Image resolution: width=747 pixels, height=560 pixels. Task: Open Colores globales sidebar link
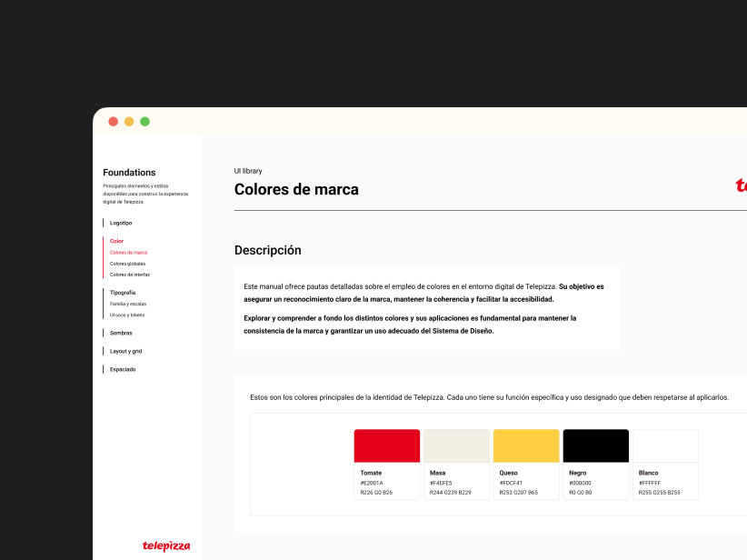tap(127, 264)
